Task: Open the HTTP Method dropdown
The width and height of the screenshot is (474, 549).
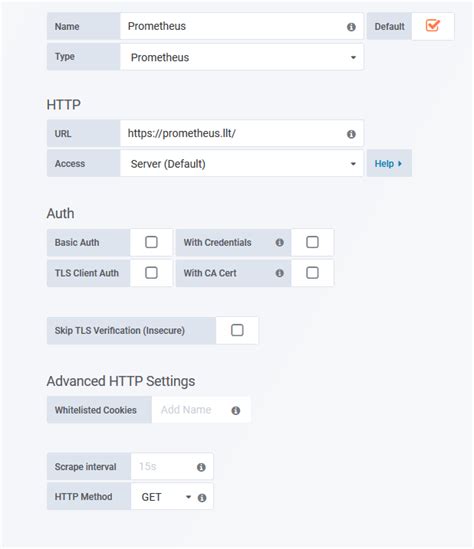Action: [167, 497]
